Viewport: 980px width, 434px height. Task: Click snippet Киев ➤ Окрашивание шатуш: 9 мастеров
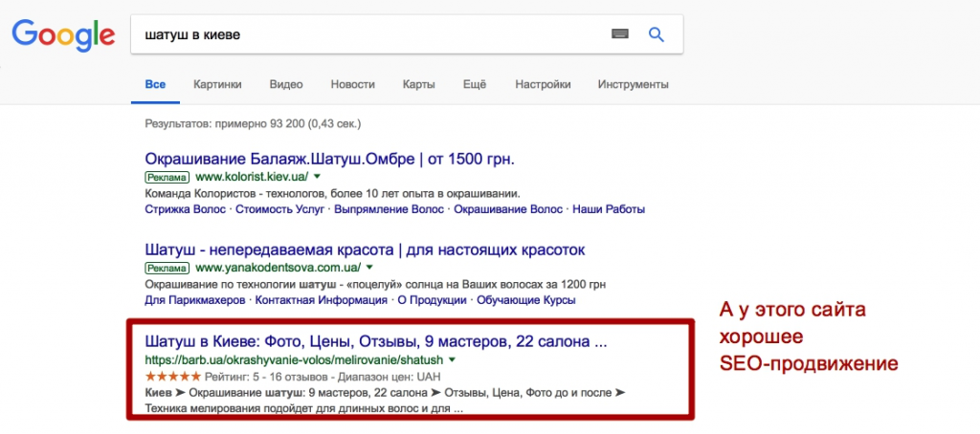tap(385, 393)
